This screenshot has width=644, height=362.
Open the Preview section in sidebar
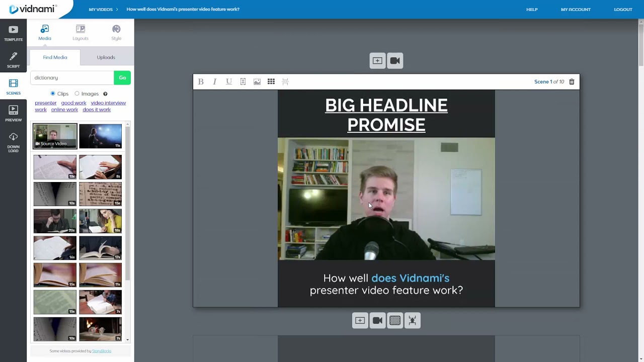13,114
